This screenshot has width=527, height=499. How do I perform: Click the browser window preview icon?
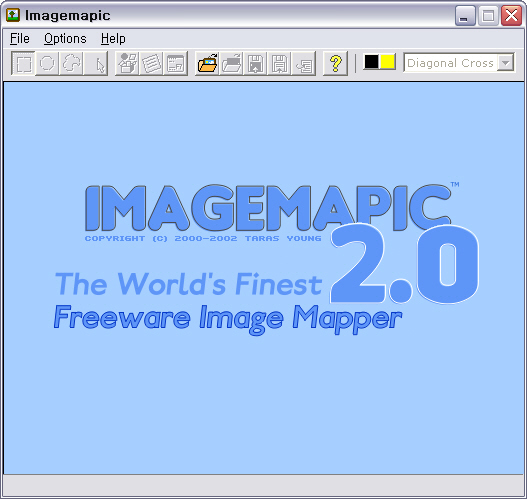click(x=175, y=63)
